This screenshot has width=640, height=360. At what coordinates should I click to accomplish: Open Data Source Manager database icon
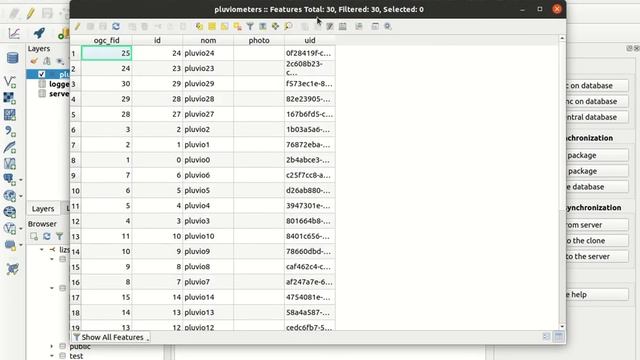12,58
